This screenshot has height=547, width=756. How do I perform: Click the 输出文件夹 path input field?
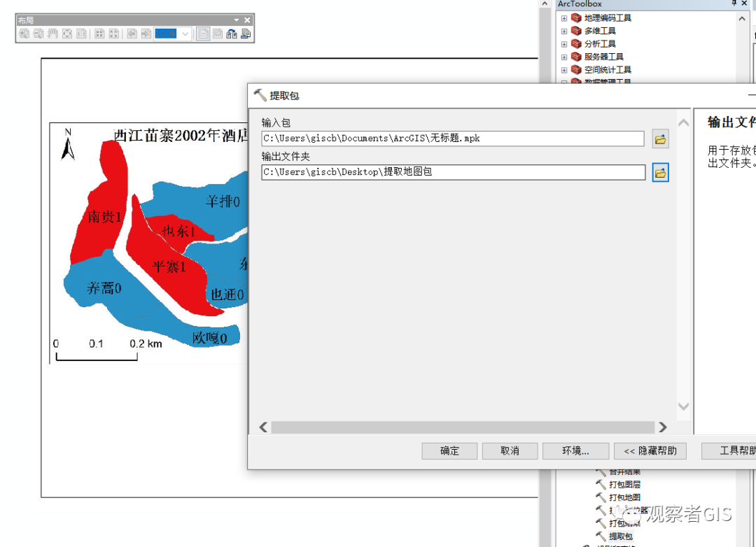(x=453, y=172)
